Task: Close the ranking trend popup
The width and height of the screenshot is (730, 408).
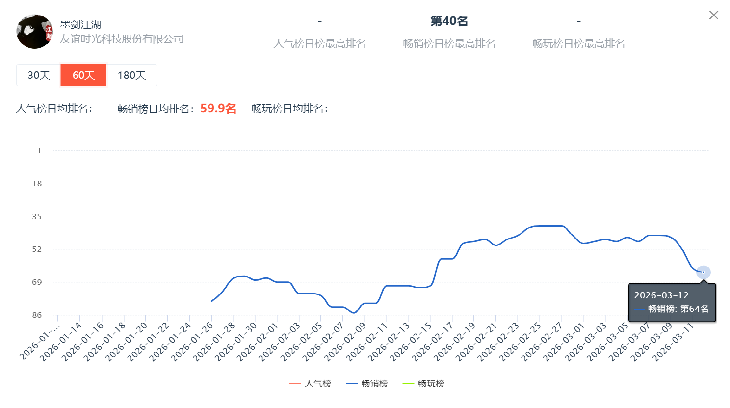Action: pyautogui.click(x=712, y=15)
